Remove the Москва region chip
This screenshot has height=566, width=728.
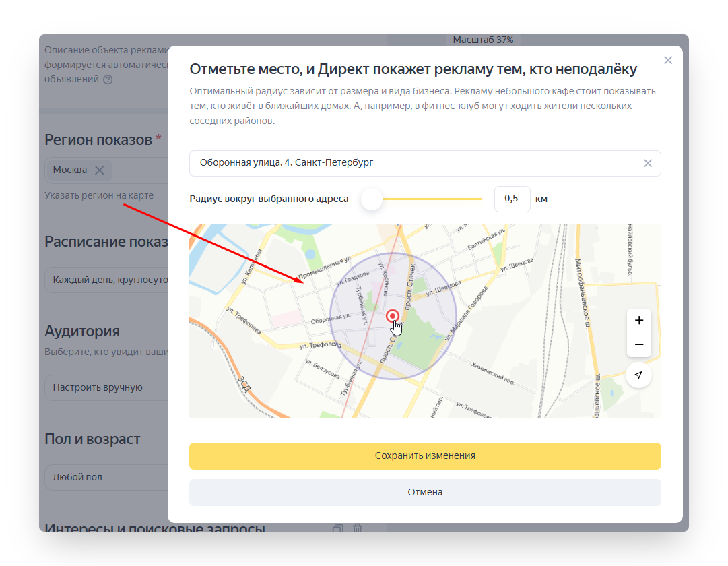[x=99, y=170]
